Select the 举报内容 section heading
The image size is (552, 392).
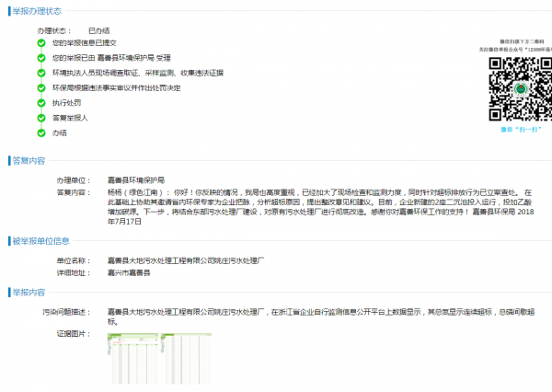pos(29,293)
